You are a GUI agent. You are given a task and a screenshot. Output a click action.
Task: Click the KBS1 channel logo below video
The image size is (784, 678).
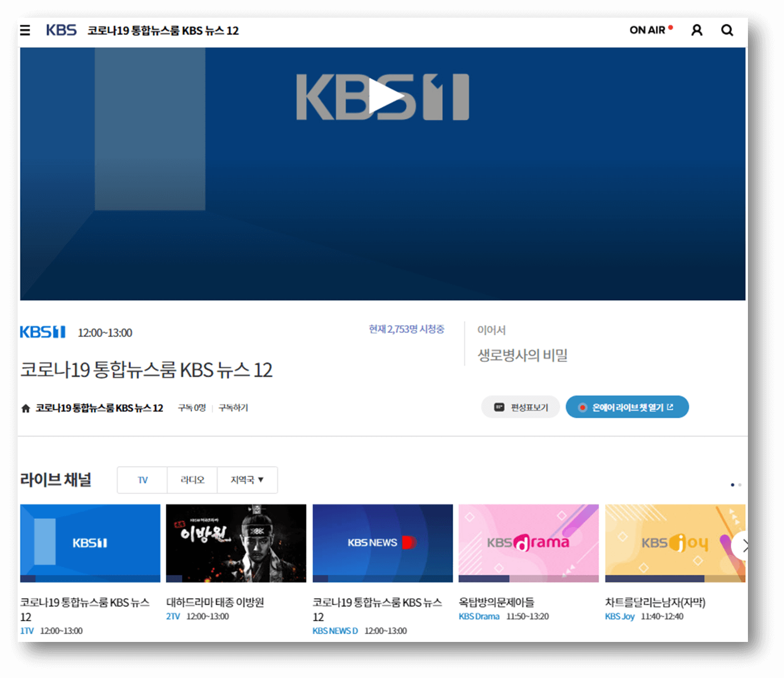(43, 332)
